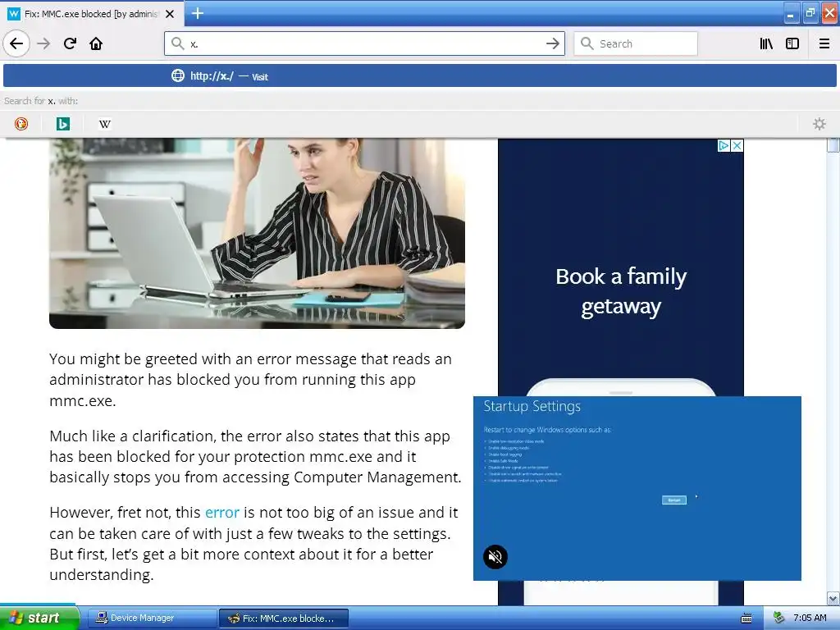Go back to the previous page
The image size is (840, 630).
(16, 43)
